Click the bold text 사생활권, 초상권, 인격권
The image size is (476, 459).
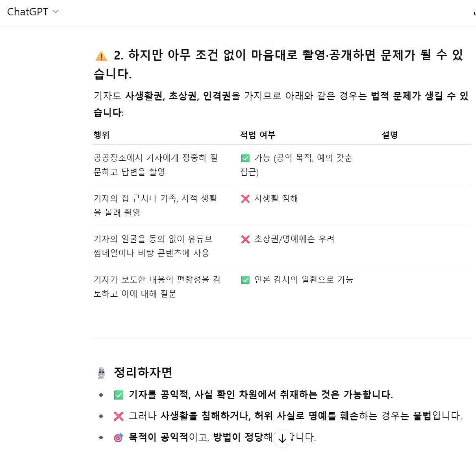[178, 96]
